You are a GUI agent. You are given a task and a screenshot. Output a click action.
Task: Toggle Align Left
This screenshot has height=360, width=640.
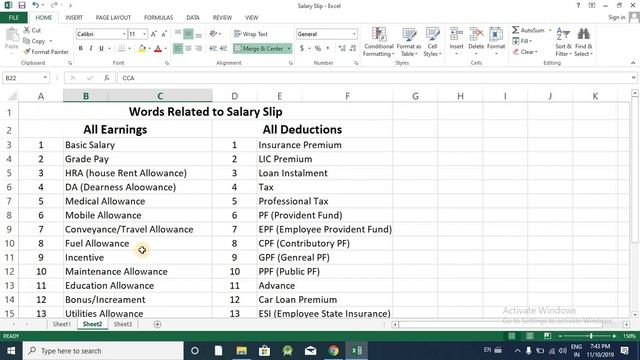pos(178,49)
